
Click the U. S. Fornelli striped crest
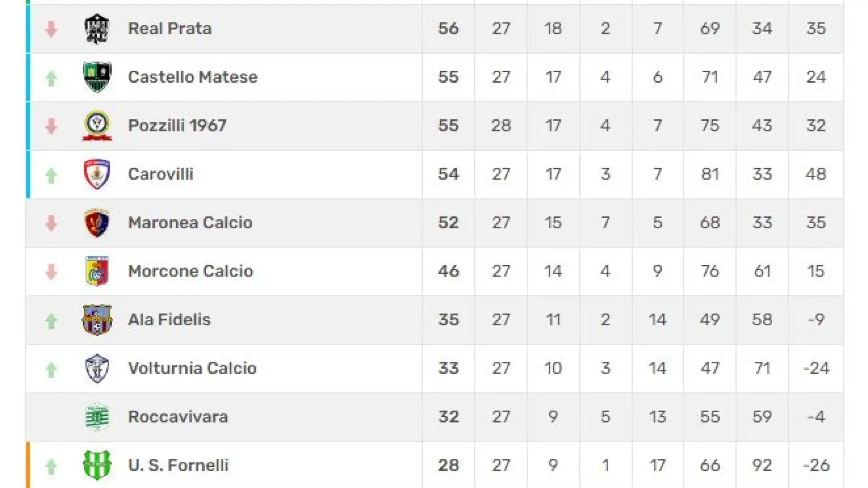pyautogui.click(x=97, y=465)
